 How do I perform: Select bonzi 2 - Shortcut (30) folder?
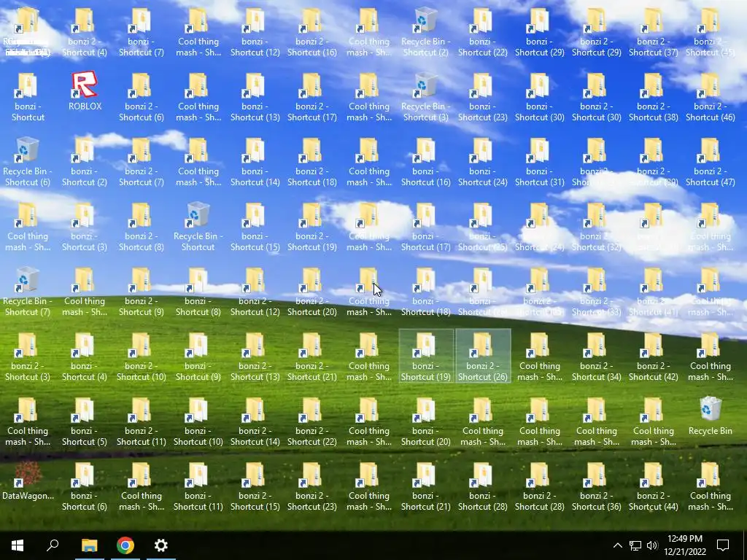597,97
